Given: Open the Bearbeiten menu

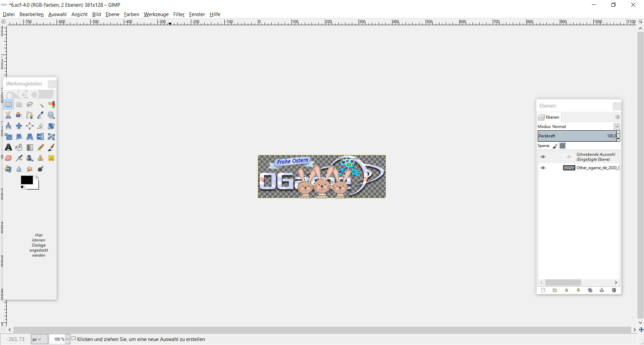Looking at the screenshot, I should tap(32, 14).
